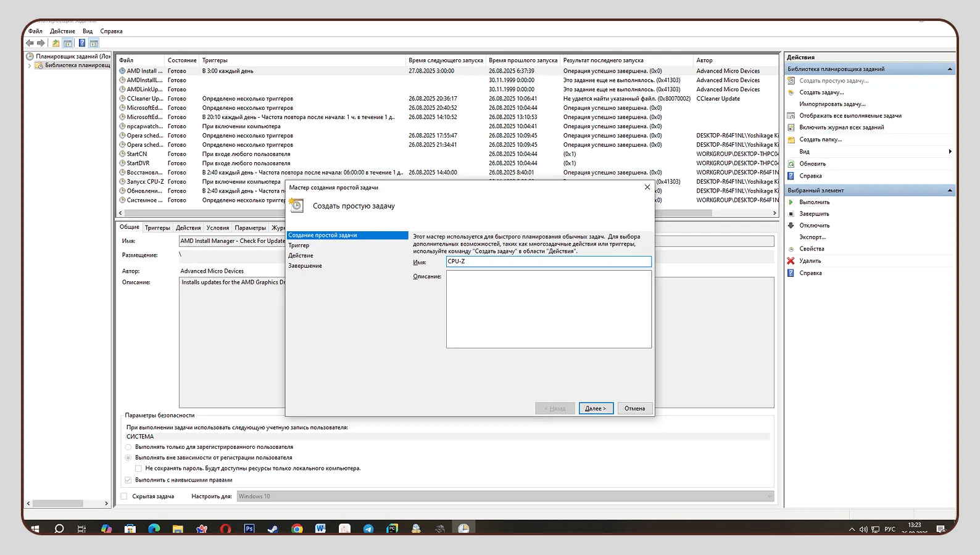The height and width of the screenshot is (555, 980).
Task: Click the Далее > button in wizard
Action: (596, 408)
